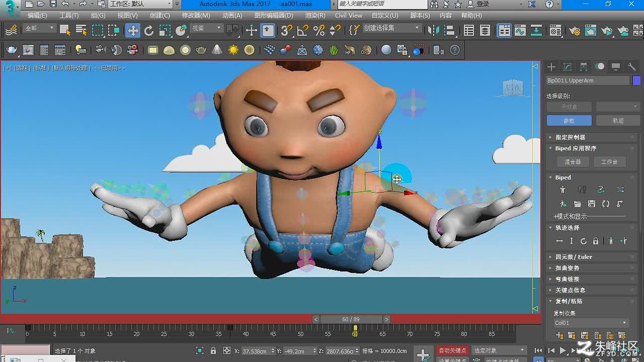644x362 pixels.
Task: Open the Display panel monitor tab
Action: tap(616, 67)
